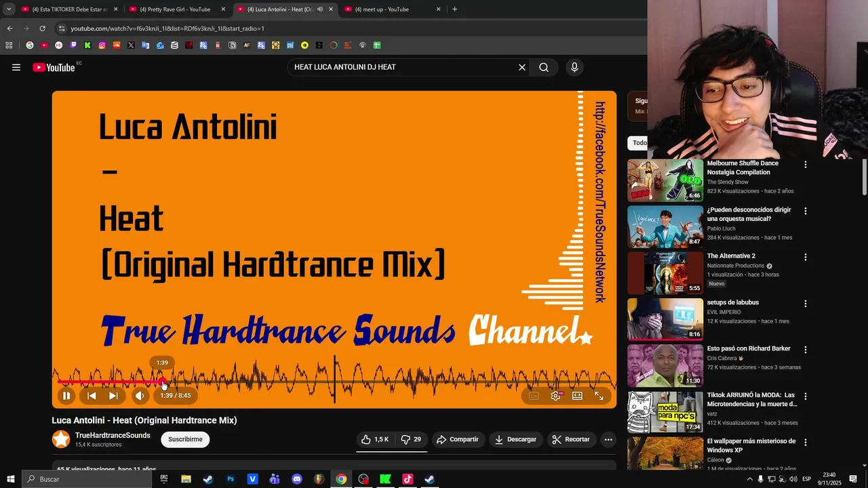The height and width of the screenshot is (488, 868).
Task: Open the Google bookmark
Action: tap(30, 45)
